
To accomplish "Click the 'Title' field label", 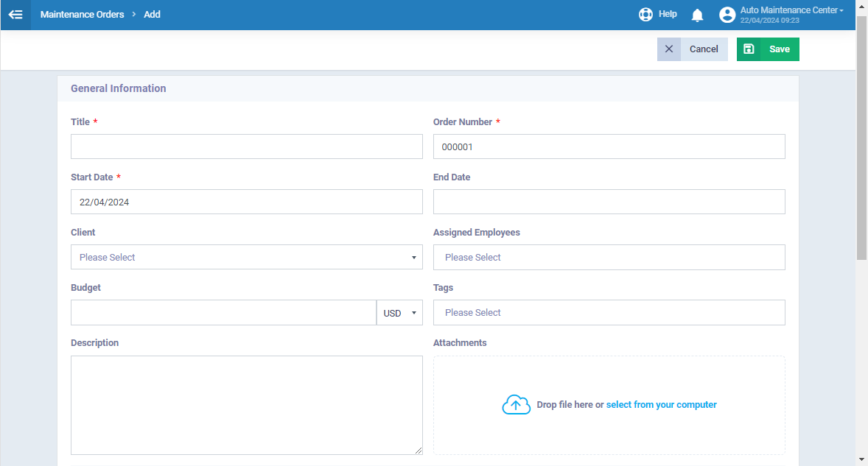I will pos(80,121).
